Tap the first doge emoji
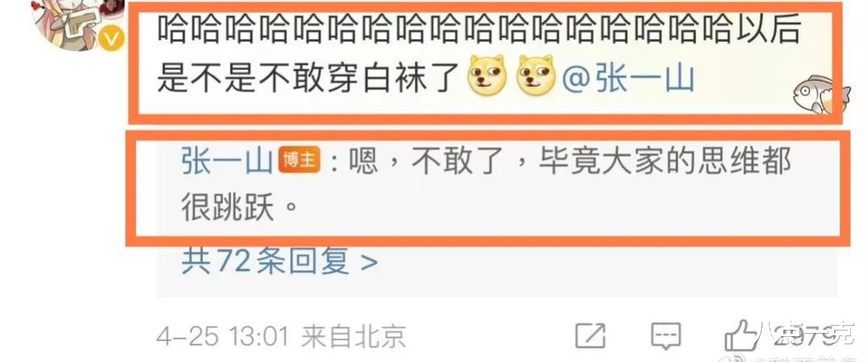 (x=487, y=75)
